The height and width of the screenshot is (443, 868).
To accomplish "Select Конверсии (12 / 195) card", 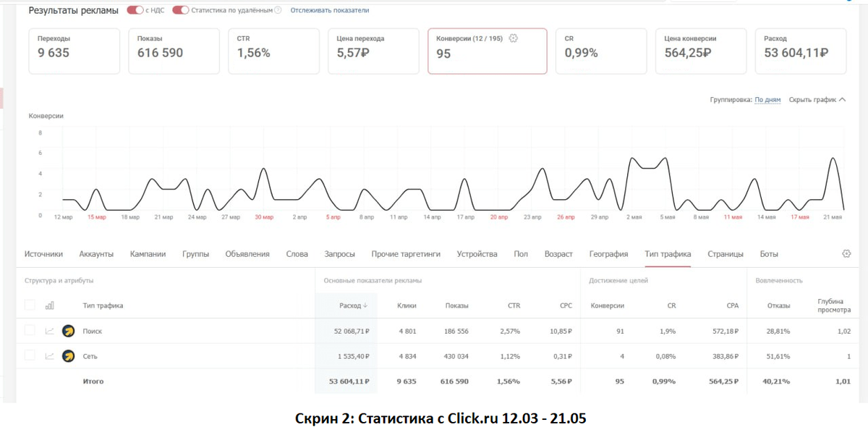I will pos(488,51).
